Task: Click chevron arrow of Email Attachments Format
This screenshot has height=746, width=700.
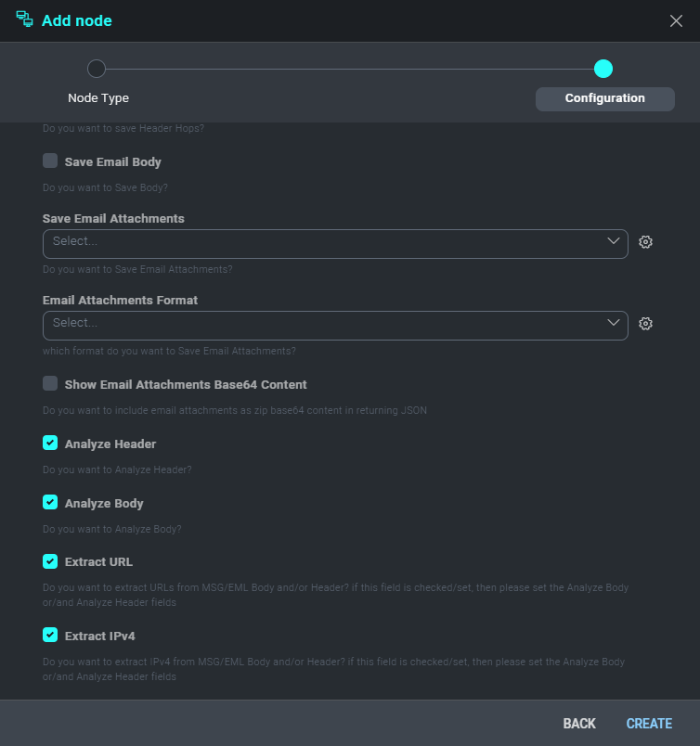Action: (x=614, y=323)
